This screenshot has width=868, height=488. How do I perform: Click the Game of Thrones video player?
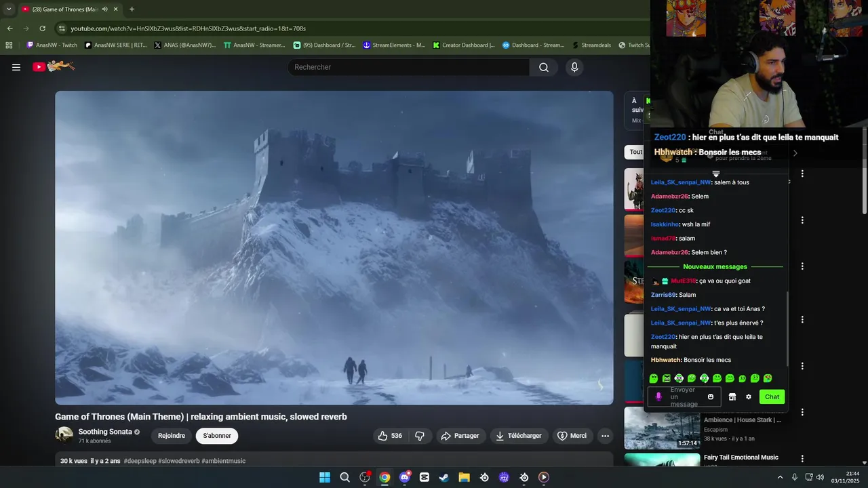pos(334,247)
